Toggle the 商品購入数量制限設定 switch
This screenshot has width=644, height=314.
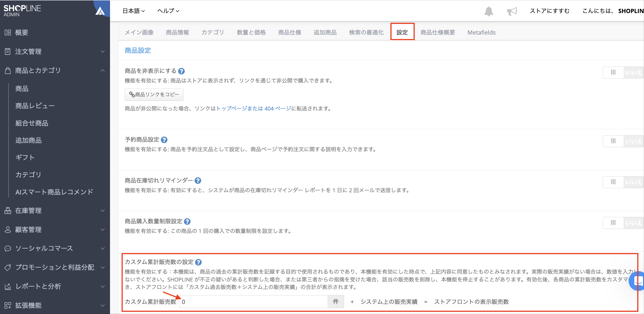pos(623,223)
